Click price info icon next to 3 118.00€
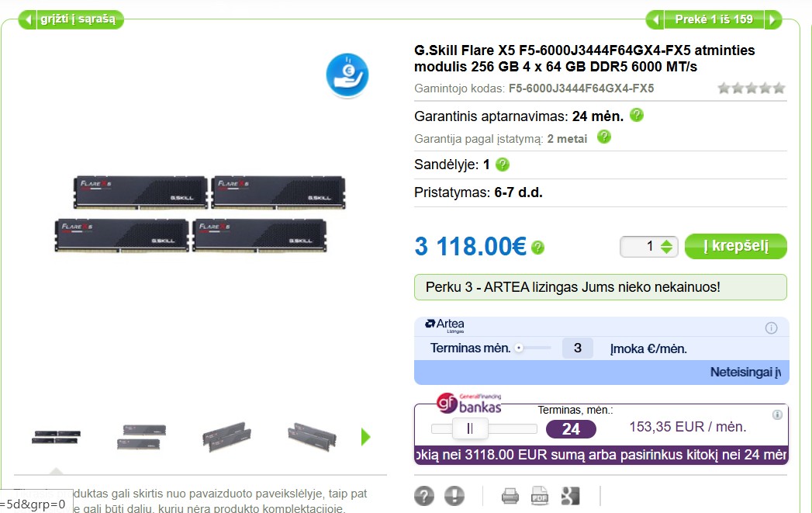Viewport: 812px width, 513px height. [537, 248]
